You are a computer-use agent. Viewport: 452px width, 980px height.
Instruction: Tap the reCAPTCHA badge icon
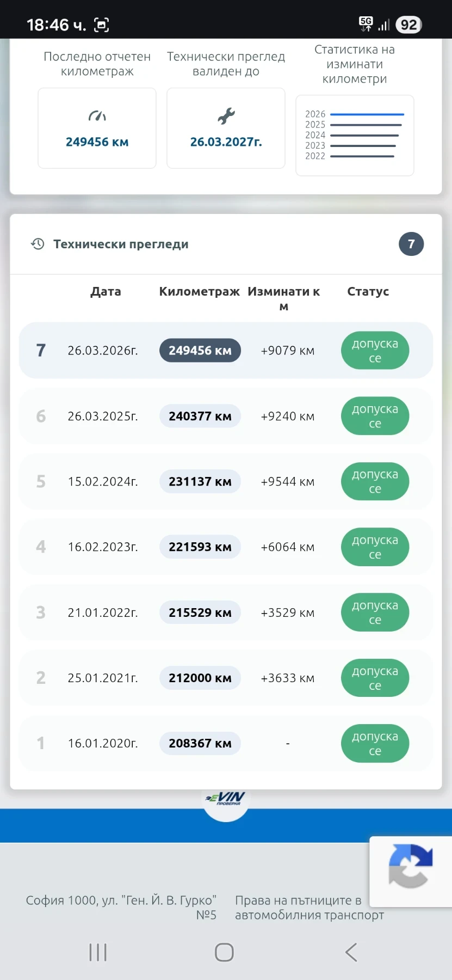click(411, 866)
